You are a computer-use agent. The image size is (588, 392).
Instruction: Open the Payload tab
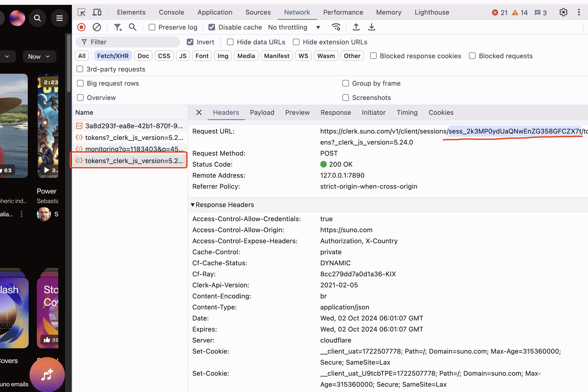262,113
